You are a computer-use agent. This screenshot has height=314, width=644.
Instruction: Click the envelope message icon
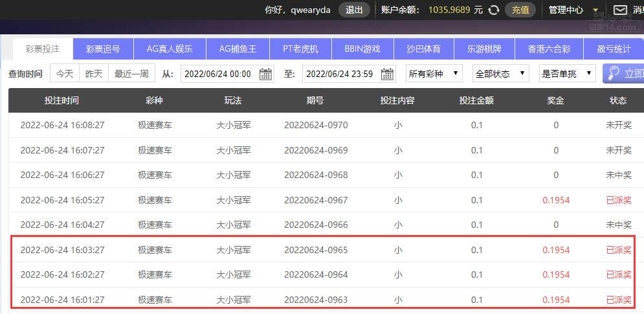pos(620,10)
